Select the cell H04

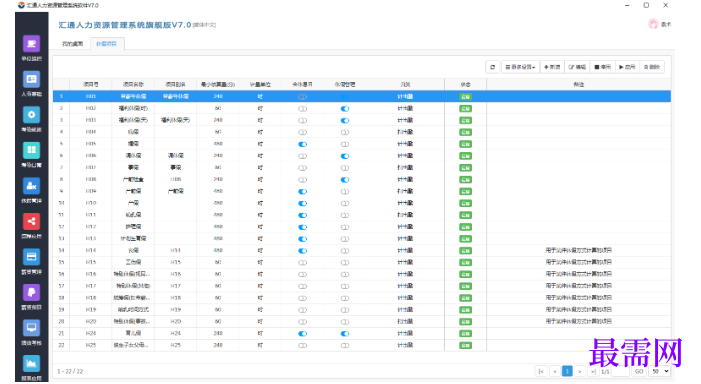[91, 132]
